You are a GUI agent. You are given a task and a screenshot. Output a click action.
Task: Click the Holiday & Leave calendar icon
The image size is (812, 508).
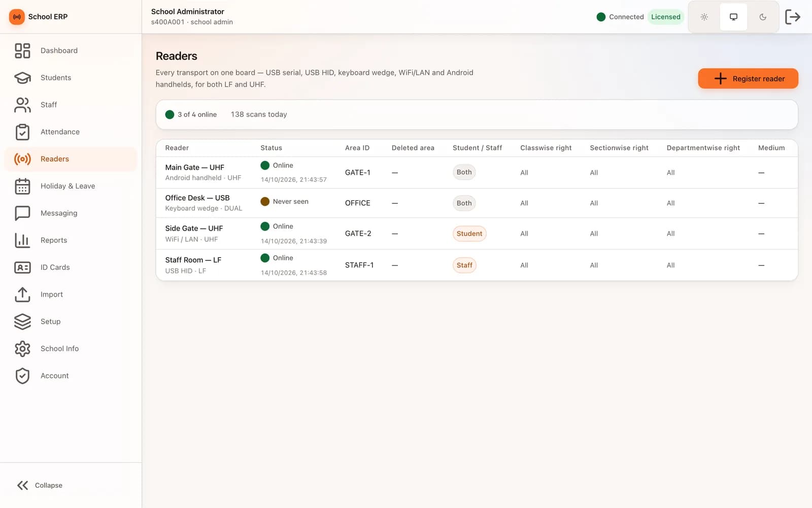tap(22, 186)
